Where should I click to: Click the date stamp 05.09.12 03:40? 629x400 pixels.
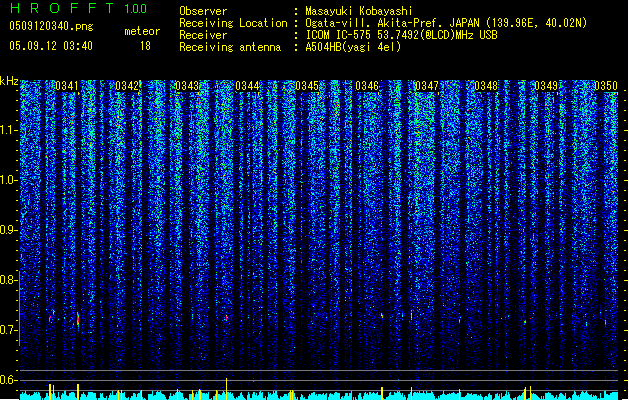tap(51, 46)
